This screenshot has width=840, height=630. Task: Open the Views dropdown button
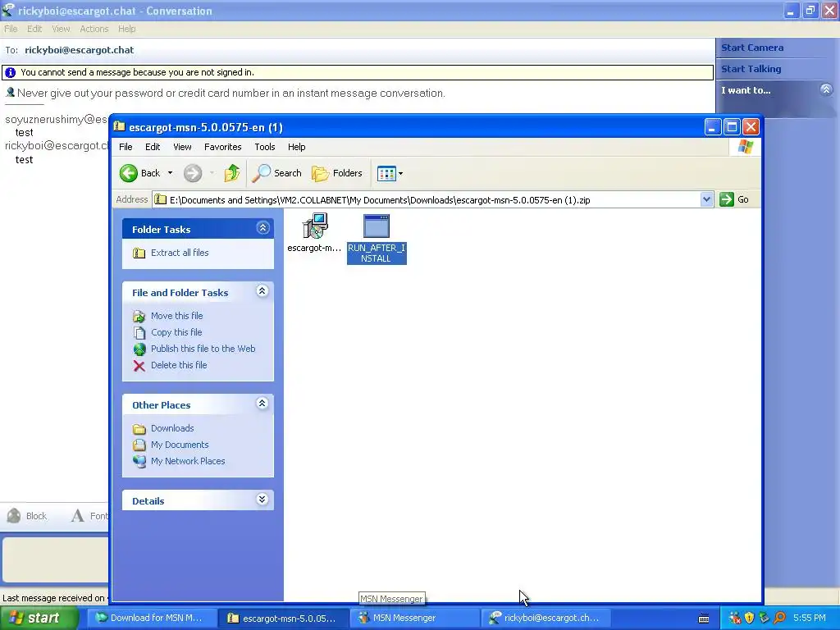tap(390, 173)
